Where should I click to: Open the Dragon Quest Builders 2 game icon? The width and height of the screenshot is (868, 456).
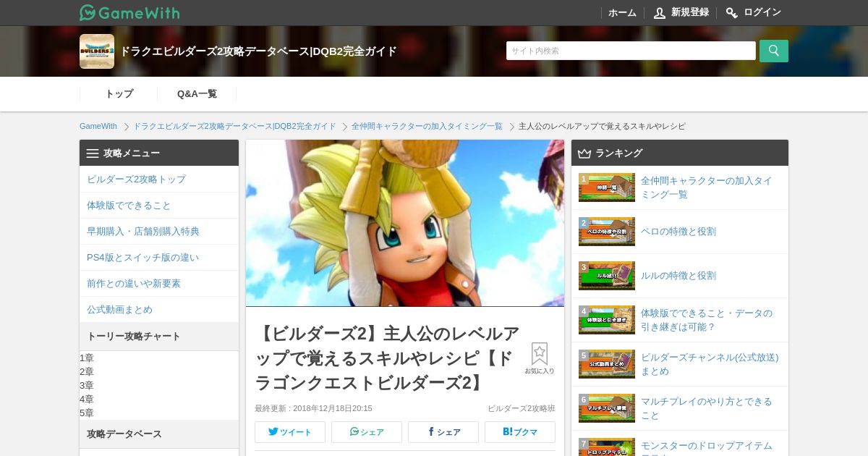click(x=97, y=51)
